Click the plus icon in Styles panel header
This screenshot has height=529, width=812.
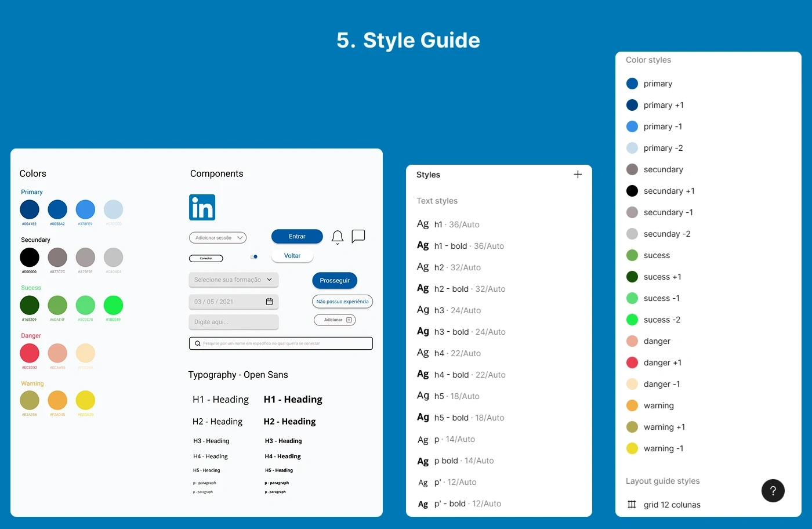[x=578, y=174]
